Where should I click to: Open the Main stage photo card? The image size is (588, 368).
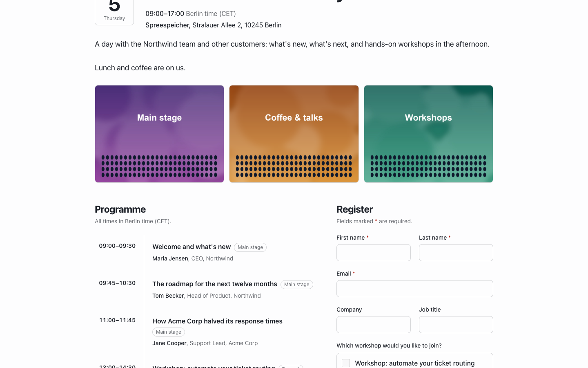(159, 134)
